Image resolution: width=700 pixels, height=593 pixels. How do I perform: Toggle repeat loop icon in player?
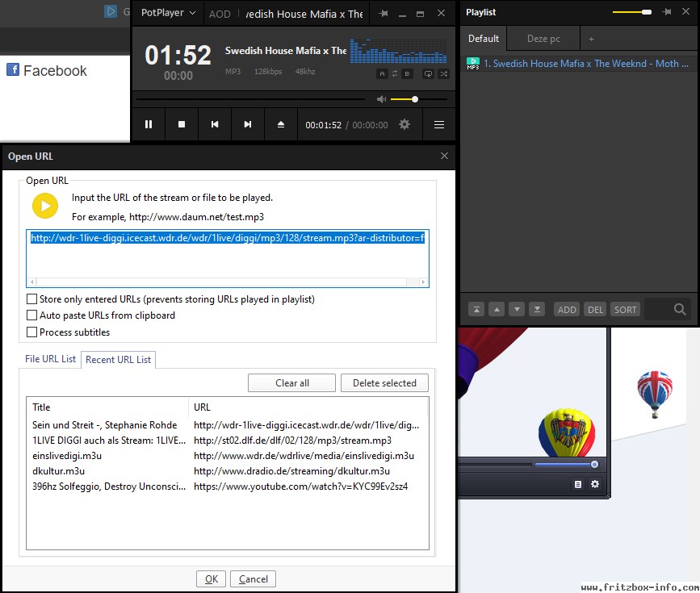pos(395,74)
